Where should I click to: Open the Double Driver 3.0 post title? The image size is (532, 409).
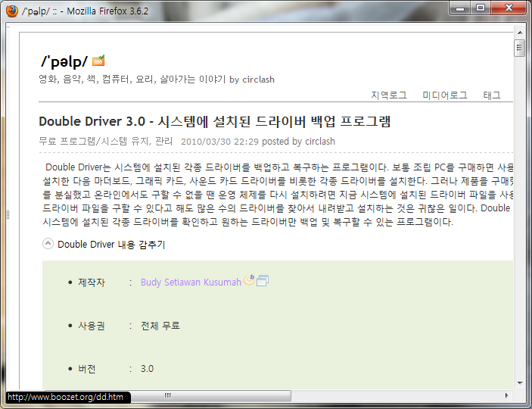click(215, 121)
